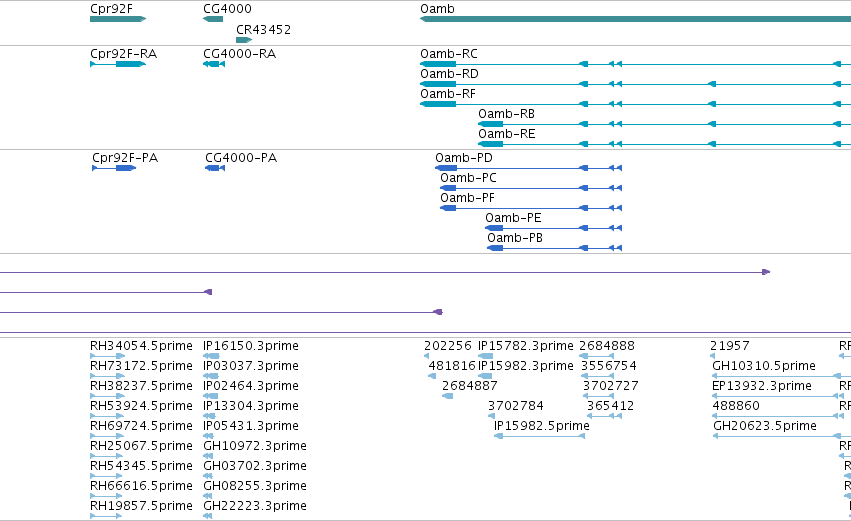Select the GH03702.3prime EST label
The height and width of the screenshot is (521, 851).
click(x=255, y=466)
